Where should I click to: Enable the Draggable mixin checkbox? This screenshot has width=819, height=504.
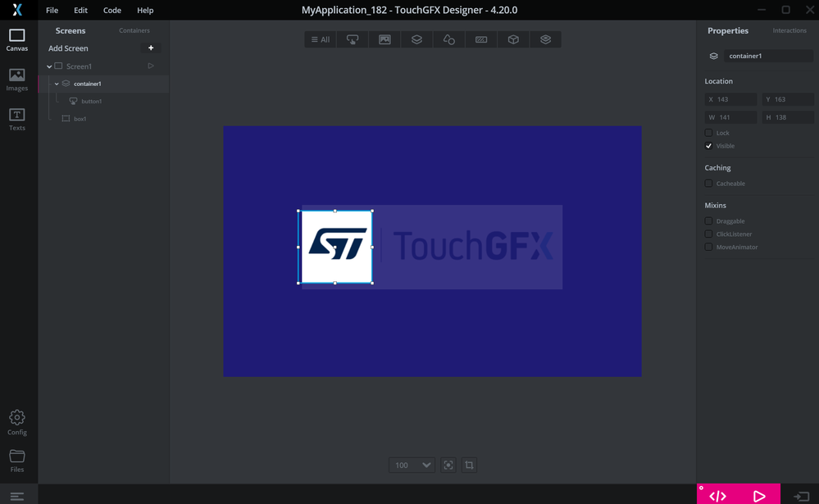click(x=708, y=221)
